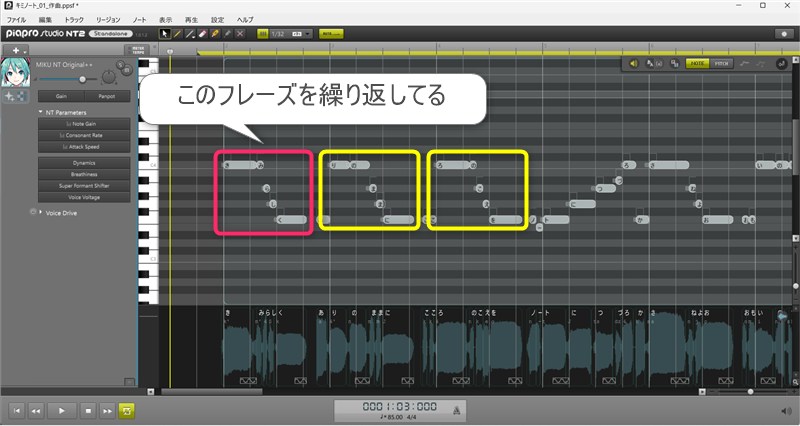Select the Dynamics parameter
800x426 pixels.
point(84,163)
